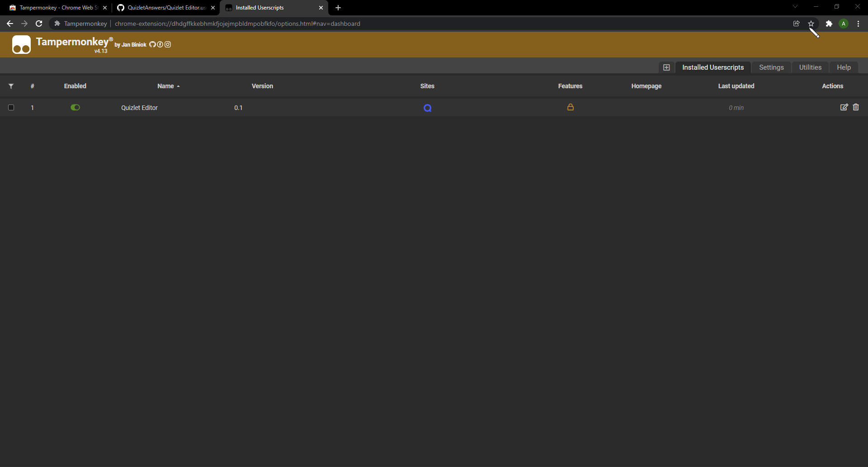Delete Quizlet Editor using trash icon
The height and width of the screenshot is (467, 868).
point(856,107)
